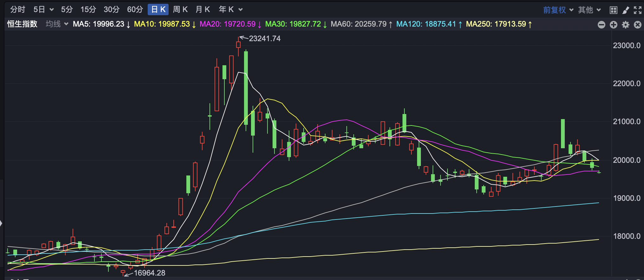644x280 pixels.
Task: Switch to the 5日 chart view
Action: (39, 10)
